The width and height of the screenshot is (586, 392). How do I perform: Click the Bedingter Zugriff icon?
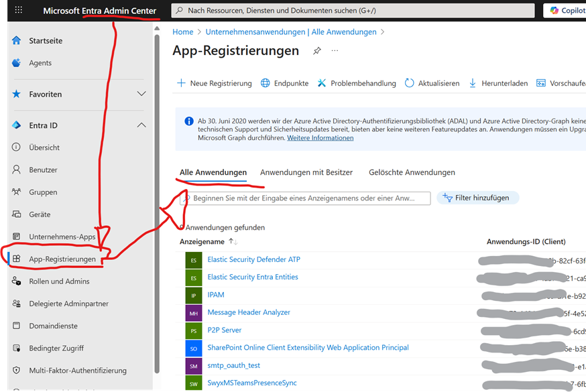(17, 348)
